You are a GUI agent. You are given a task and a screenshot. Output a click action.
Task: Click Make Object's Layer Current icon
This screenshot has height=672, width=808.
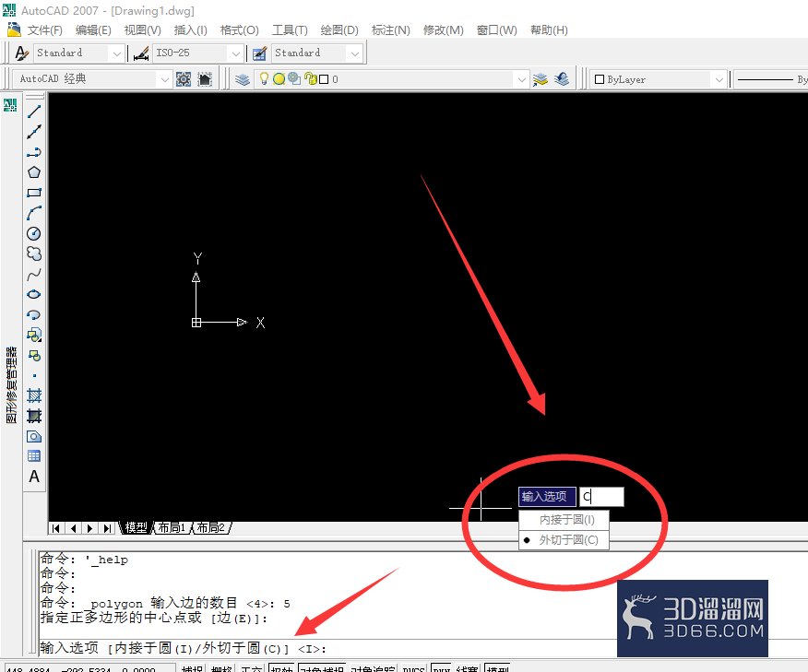point(540,79)
